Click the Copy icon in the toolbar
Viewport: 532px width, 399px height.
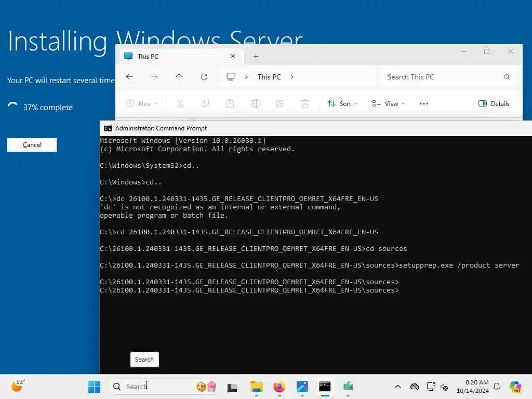pos(205,103)
